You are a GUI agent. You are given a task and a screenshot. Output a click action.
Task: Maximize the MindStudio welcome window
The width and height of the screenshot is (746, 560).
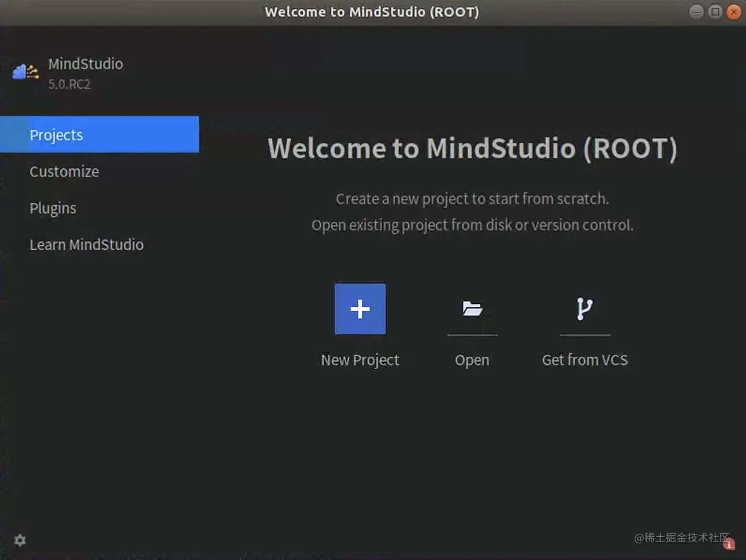tap(715, 11)
